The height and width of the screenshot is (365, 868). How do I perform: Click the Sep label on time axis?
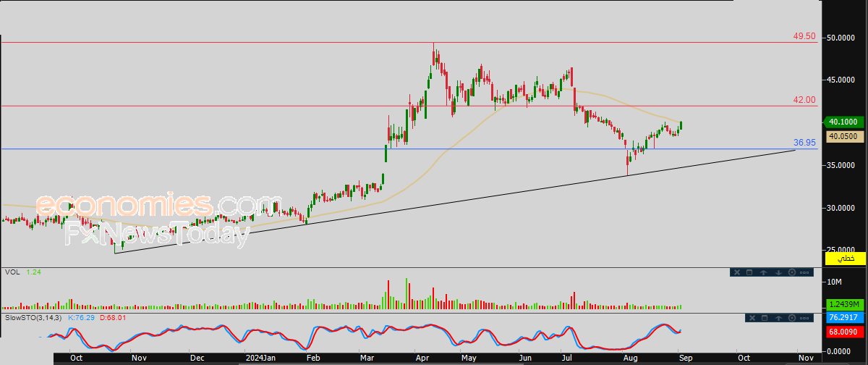pos(684,358)
